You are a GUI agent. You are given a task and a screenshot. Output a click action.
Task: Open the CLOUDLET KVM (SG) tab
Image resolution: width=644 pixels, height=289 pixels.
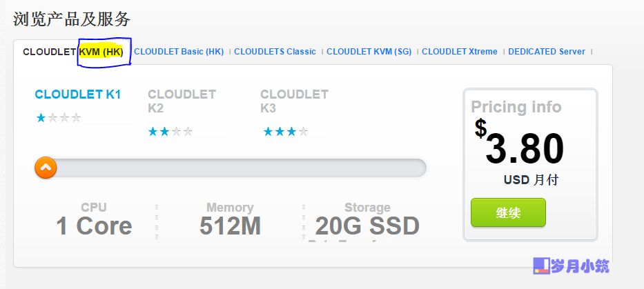(369, 52)
